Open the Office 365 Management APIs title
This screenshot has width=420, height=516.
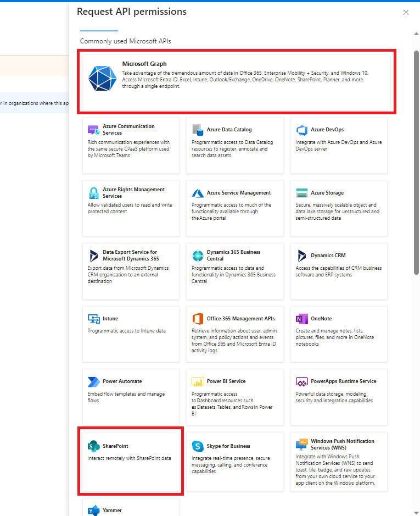(x=241, y=319)
